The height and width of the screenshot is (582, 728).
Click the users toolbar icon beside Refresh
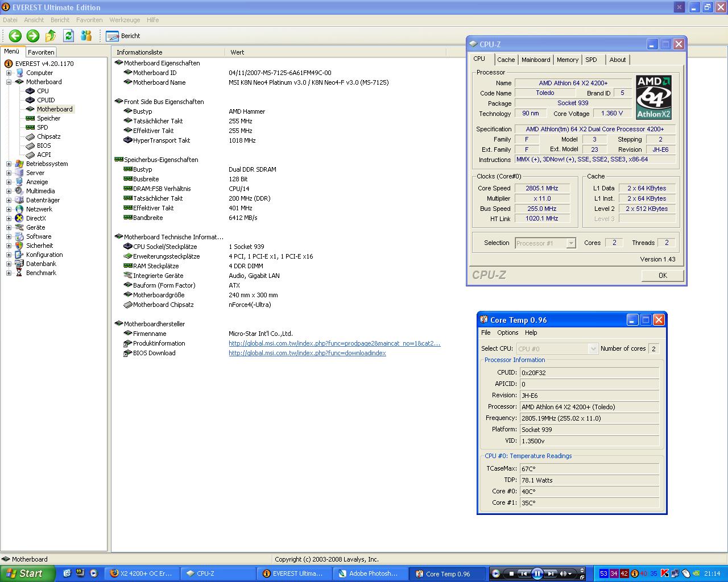coord(86,36)
